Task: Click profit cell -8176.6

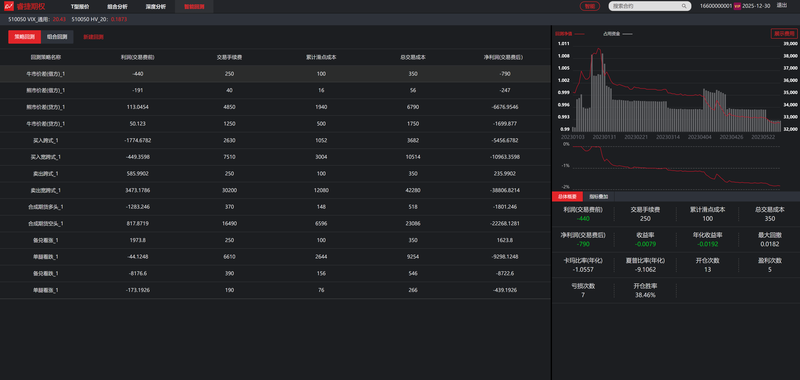Action: pyautogui.click(x=138, y=273)
